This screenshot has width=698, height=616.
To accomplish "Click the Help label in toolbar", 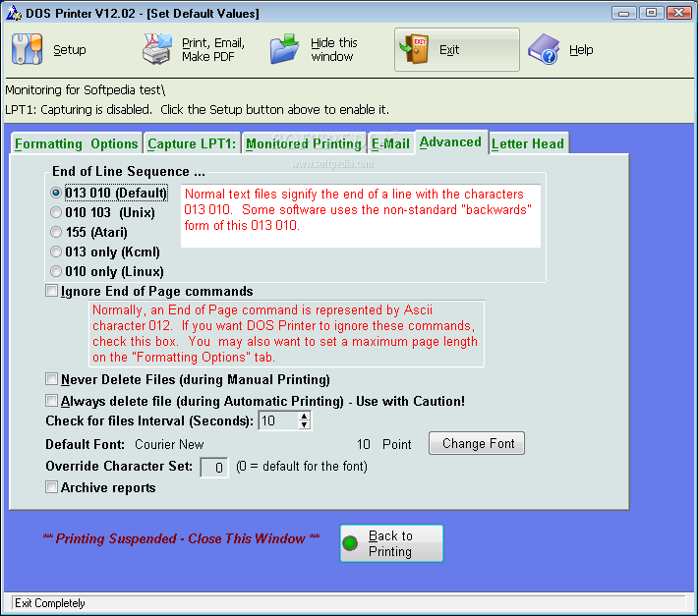I will pyautogui.click(x=581, y=50).
